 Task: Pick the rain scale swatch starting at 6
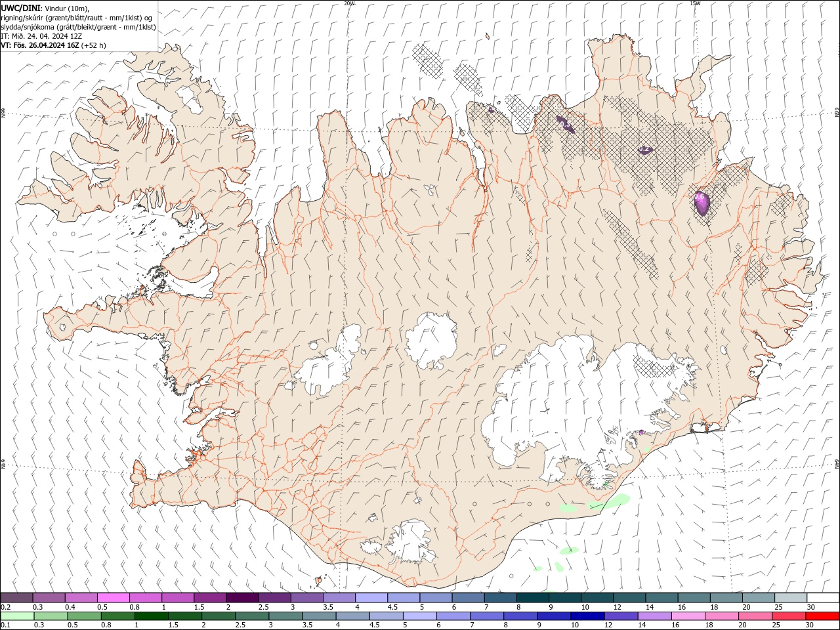453,616
